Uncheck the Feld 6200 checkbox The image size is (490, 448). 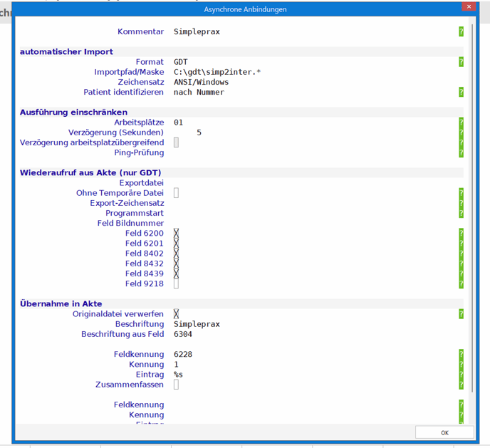[176, 234]
